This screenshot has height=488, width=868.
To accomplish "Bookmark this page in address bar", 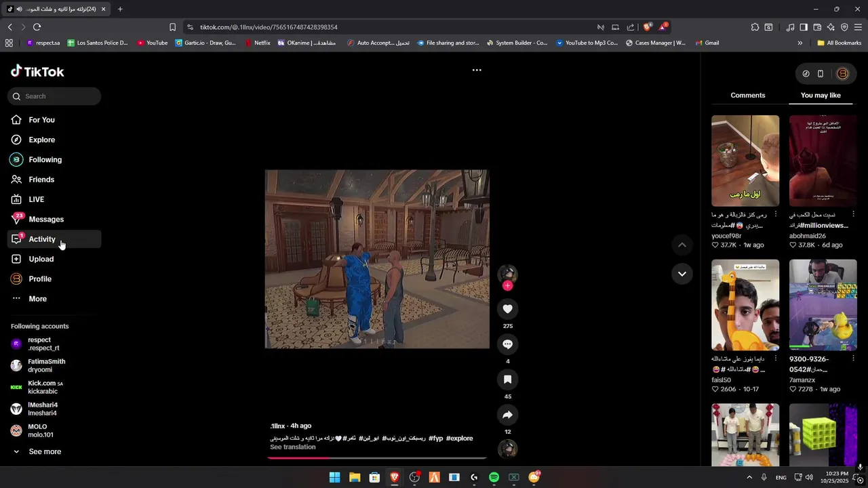I will (x=172, y=27).
